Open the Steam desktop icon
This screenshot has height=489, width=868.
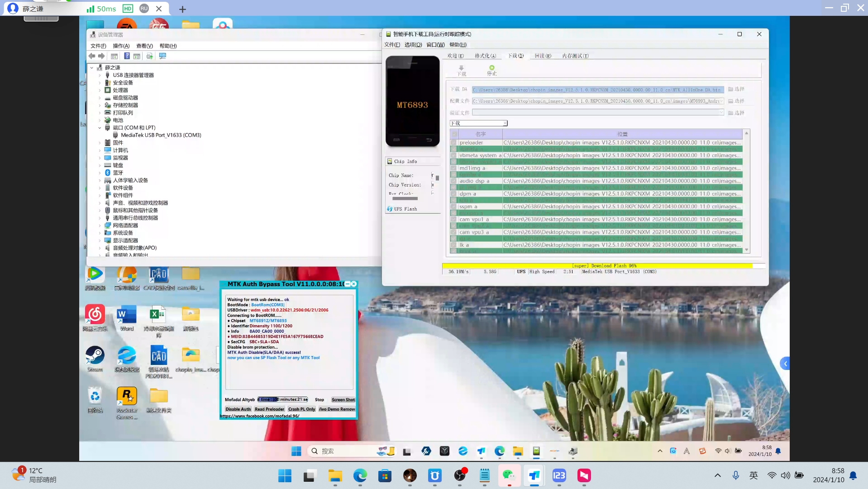(x=95, y=359)
